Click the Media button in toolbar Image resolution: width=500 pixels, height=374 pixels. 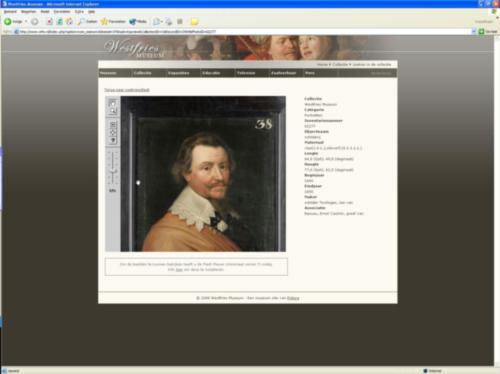pos(138,21)
